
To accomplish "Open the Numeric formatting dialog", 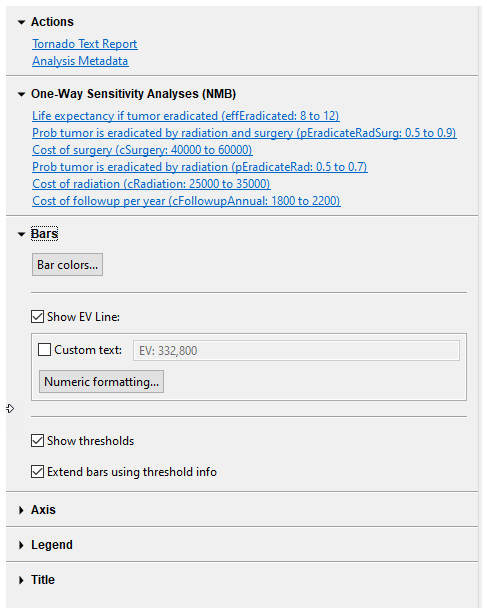I will coord(102,382).
